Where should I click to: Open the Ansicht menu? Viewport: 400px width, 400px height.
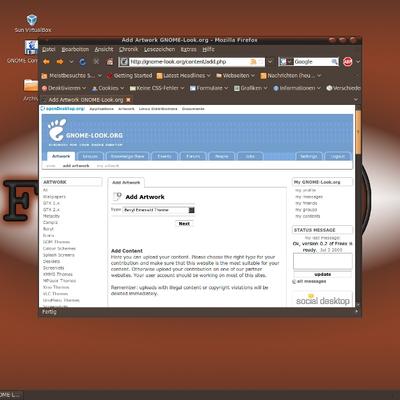coord(104,49)
